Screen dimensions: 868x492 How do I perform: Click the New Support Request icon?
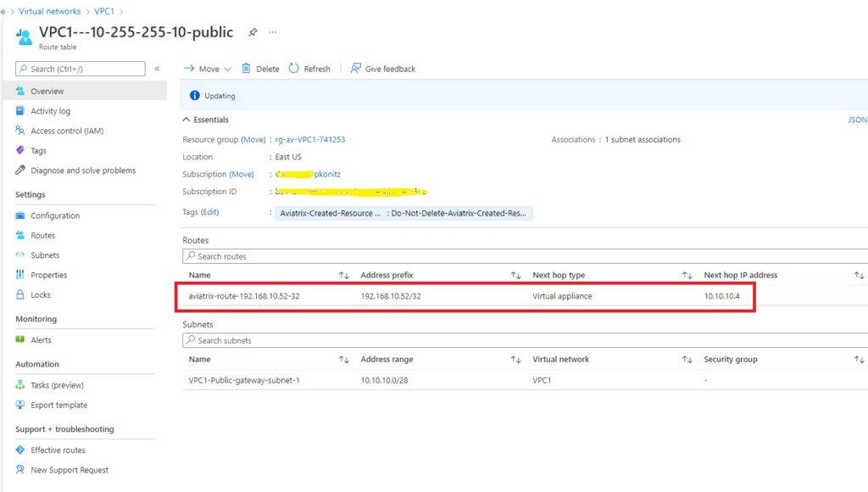pos(20,470)
